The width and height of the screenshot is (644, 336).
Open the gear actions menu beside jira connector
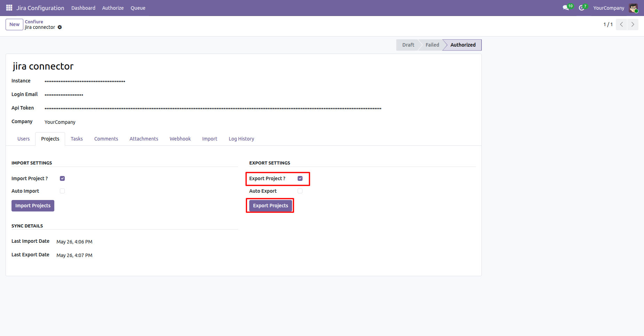[x=60, y=27]
